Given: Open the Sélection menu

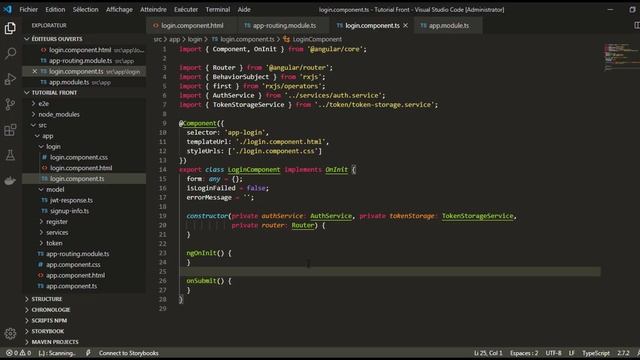Looking at the screenshot, I should pos(85,9).
